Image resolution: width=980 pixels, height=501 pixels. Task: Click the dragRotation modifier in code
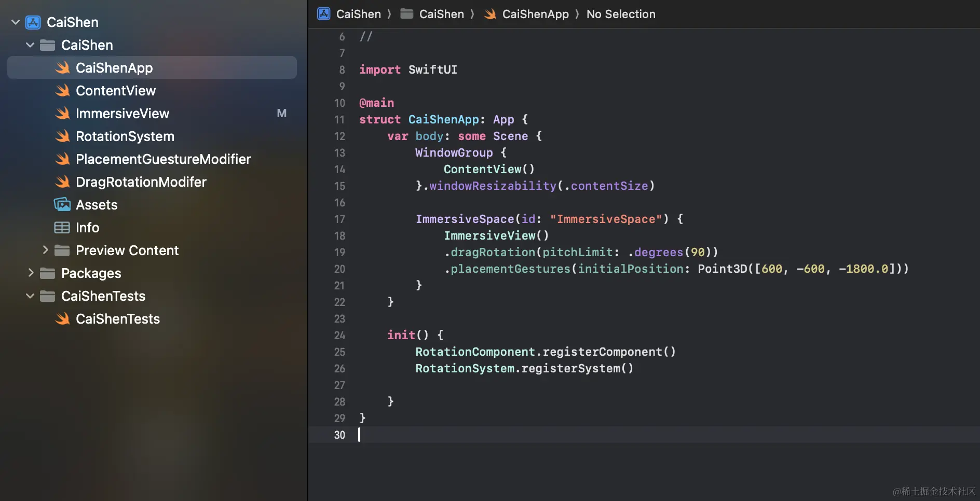point(493,253)
